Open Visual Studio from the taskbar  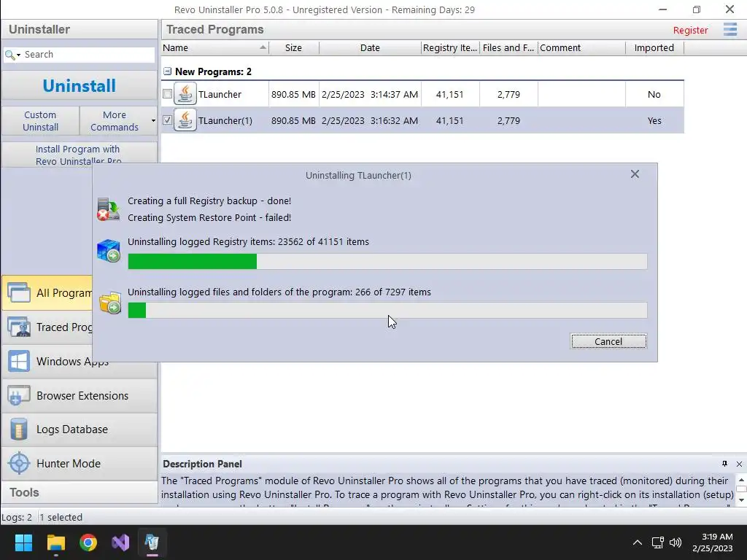120,542
